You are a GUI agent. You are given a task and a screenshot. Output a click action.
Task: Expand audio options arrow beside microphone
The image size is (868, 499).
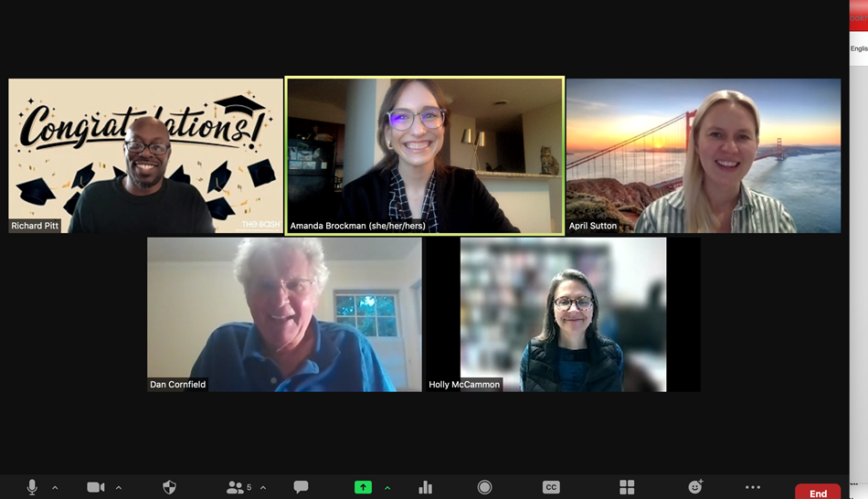[55, 488]
